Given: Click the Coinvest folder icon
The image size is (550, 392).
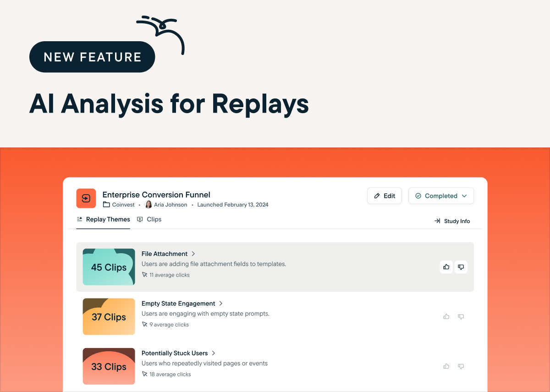Looking at the screenshot, I should pyautogui.click(x=106, y=205).
